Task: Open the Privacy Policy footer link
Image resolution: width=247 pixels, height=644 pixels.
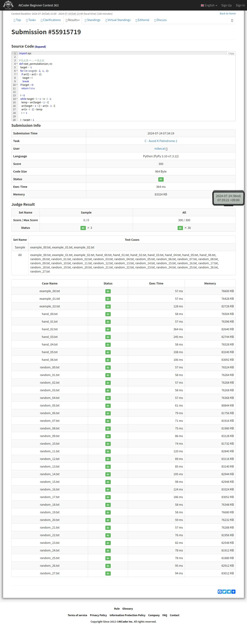Action: point(98,615)
